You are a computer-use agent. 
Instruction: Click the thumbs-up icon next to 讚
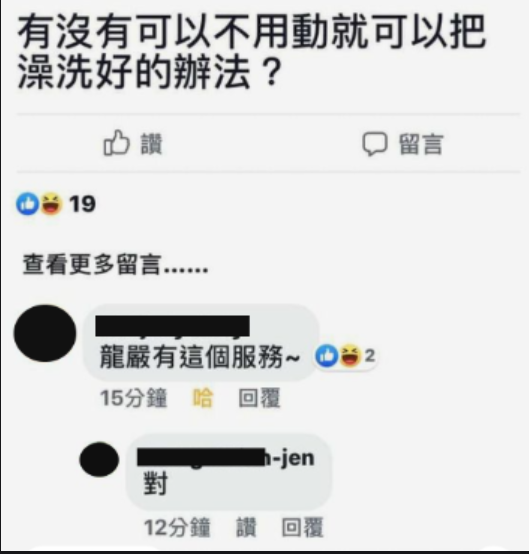[x=116, y=143]
